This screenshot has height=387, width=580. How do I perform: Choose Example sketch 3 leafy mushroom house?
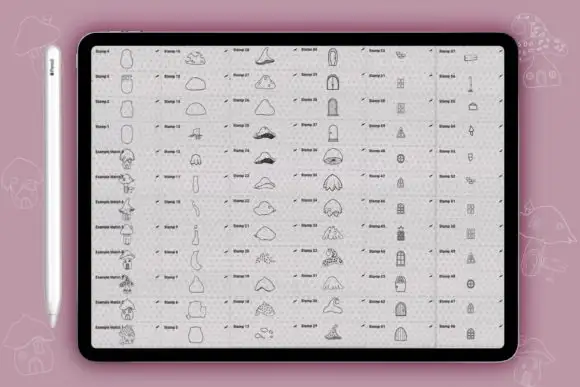(x=127, y=285)
